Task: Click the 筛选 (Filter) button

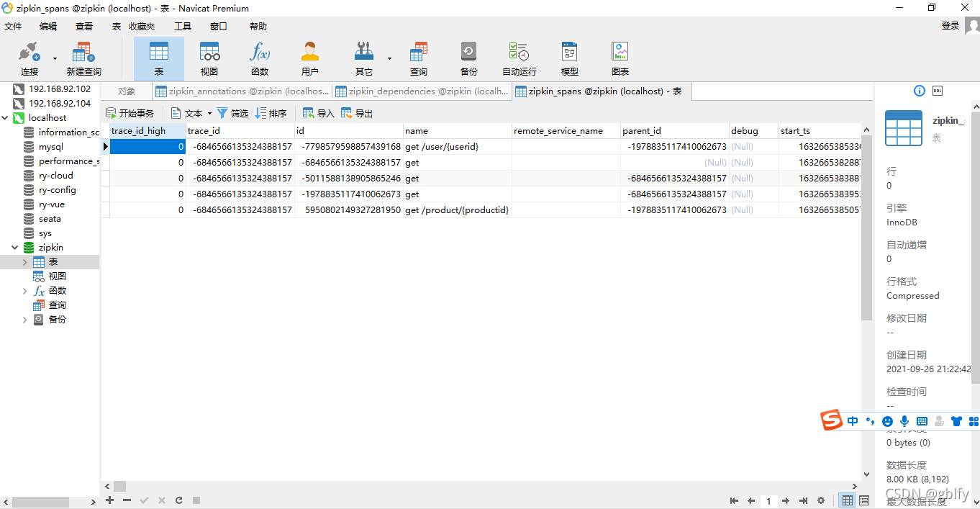Action: pyautogui.click(x=232, y=113)
